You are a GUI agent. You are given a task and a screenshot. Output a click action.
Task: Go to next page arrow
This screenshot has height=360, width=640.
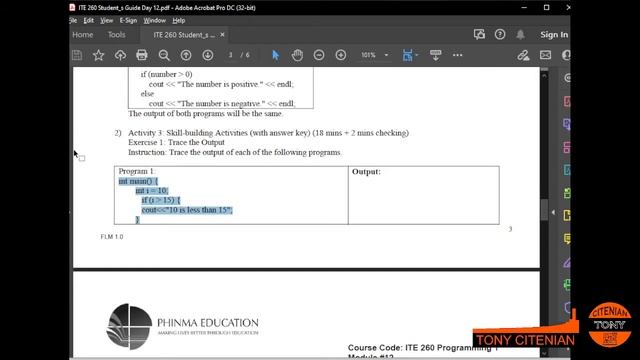208,55
